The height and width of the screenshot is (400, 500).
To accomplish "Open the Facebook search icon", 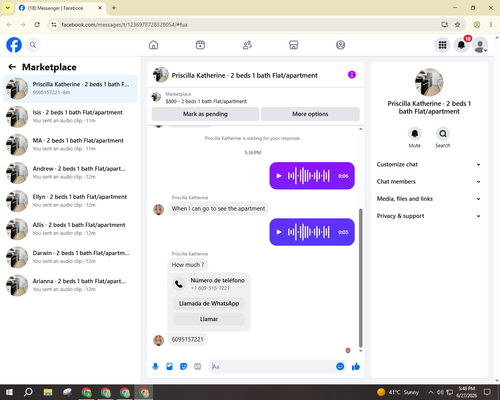I will (33, 45).
